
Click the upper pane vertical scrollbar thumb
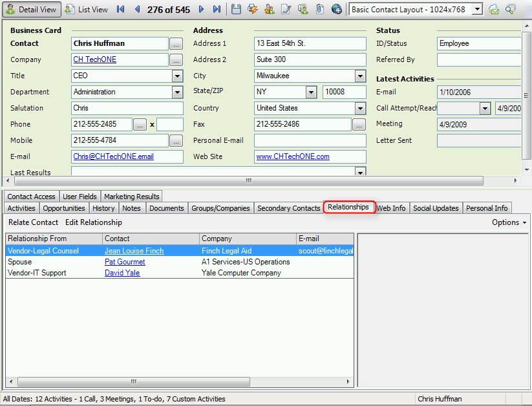[x=526, y=96]
